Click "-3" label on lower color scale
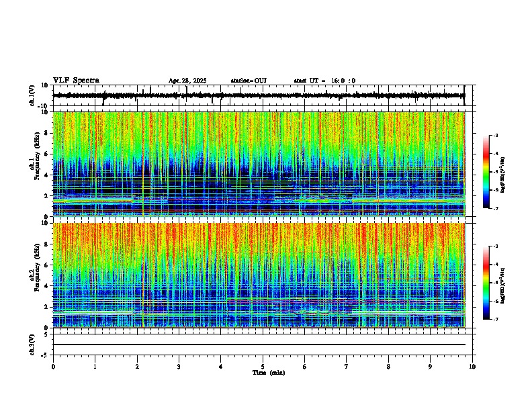Viewport: 532px width, 411px height. coord(495,246)
